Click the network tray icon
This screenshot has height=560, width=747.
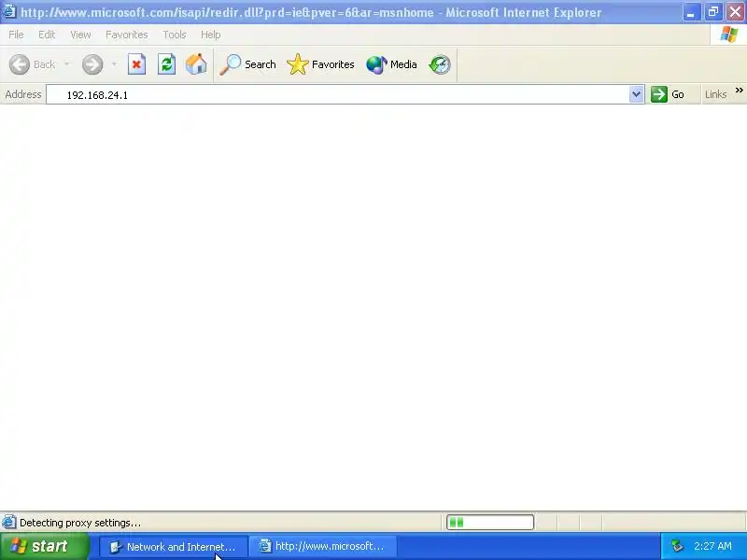[x=678, y=546]
